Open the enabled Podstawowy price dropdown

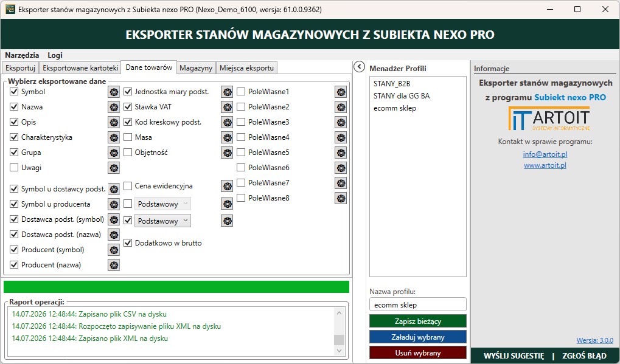163,221
